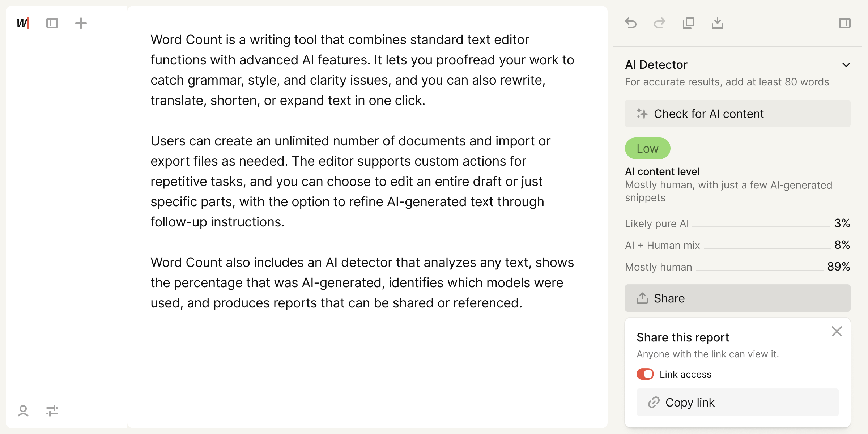Click the Word Count logo icon

[x=23, y=24]
